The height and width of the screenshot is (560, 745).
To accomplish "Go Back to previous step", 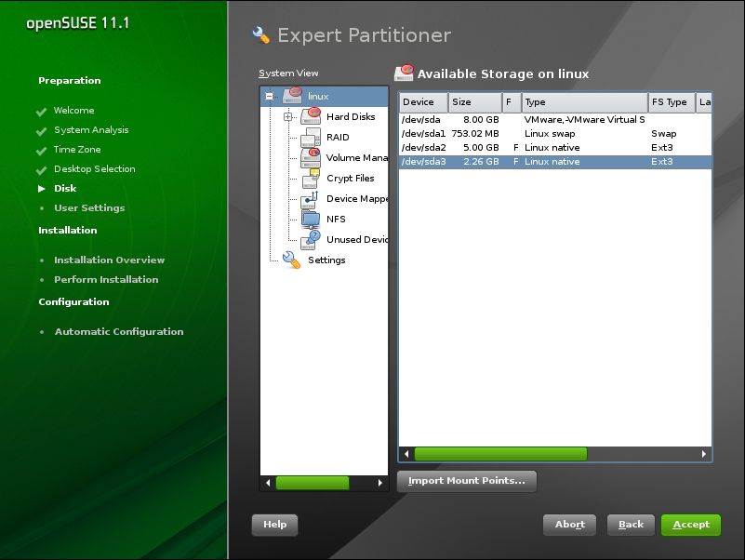I will click(631, 525).
